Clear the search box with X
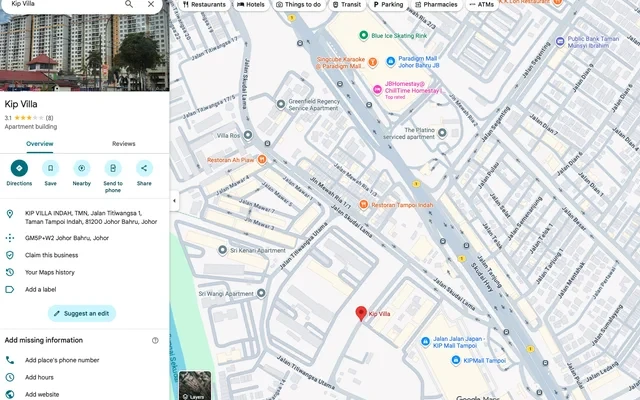This screenshot has height=400, width=640. point(151,4)
